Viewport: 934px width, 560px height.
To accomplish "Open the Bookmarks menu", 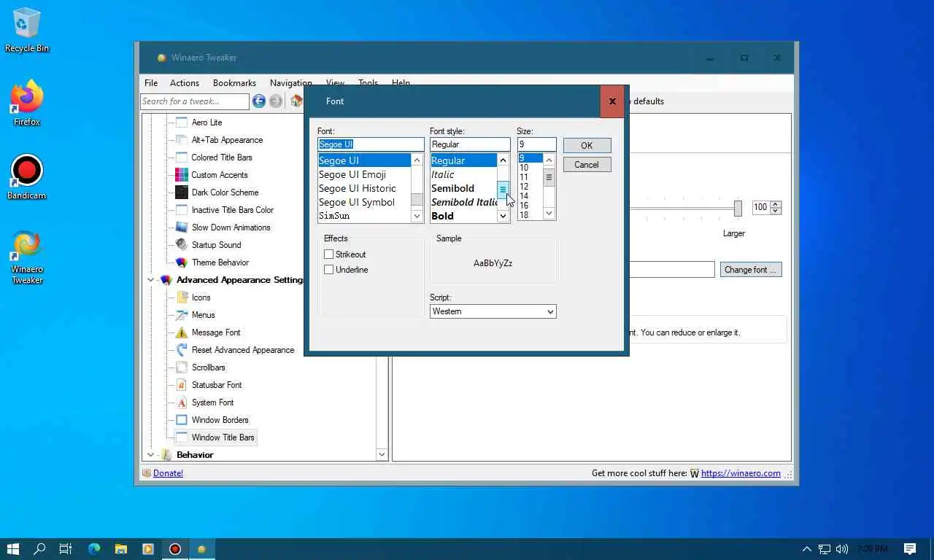I will click(234, 83).
